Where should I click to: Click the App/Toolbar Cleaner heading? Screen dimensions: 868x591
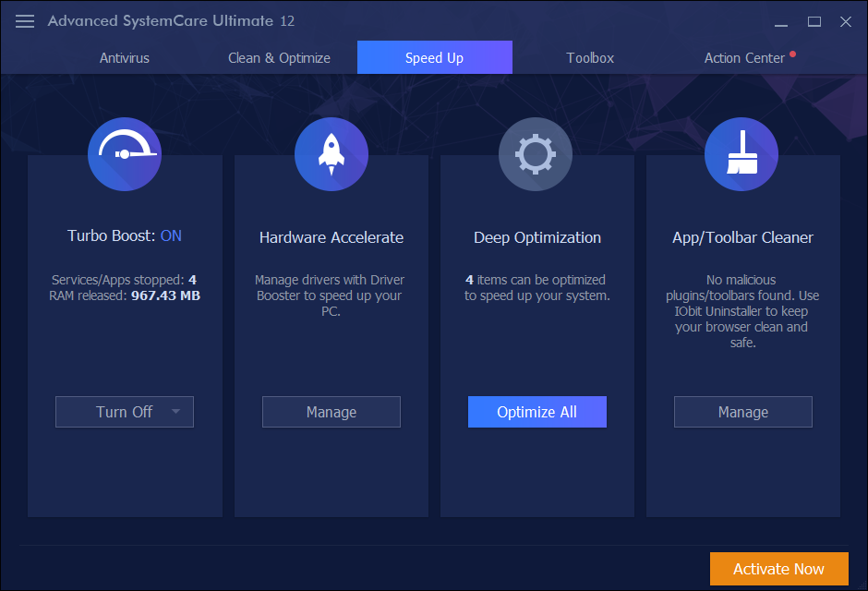click(x=743, y=237)
